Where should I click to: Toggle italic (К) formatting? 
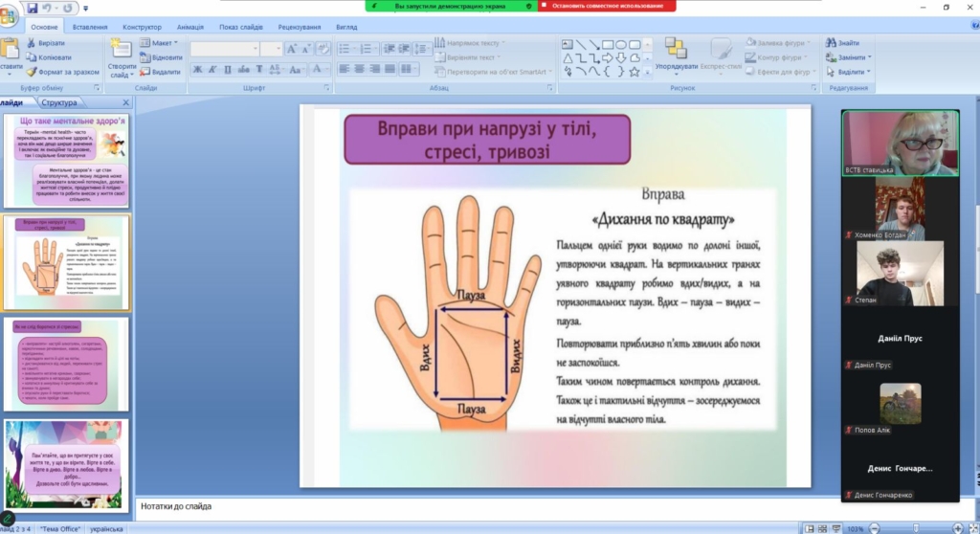pyautogui.click(x=212, y=69)
